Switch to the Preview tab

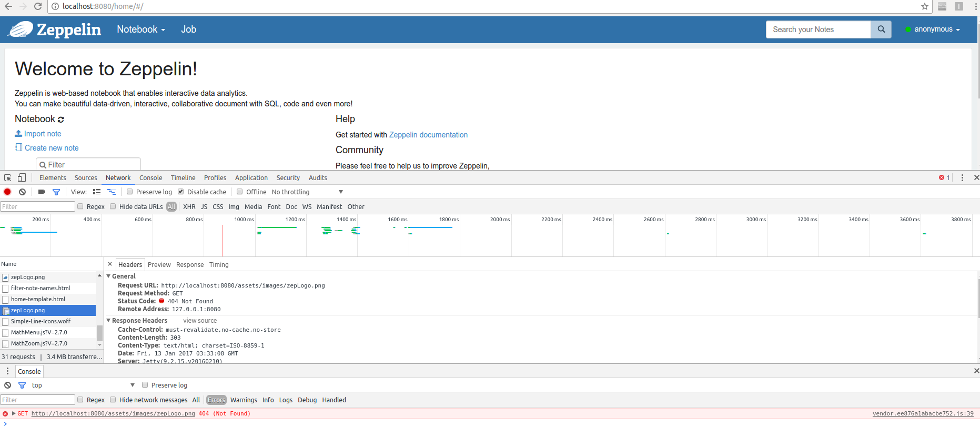coord(159,264)
